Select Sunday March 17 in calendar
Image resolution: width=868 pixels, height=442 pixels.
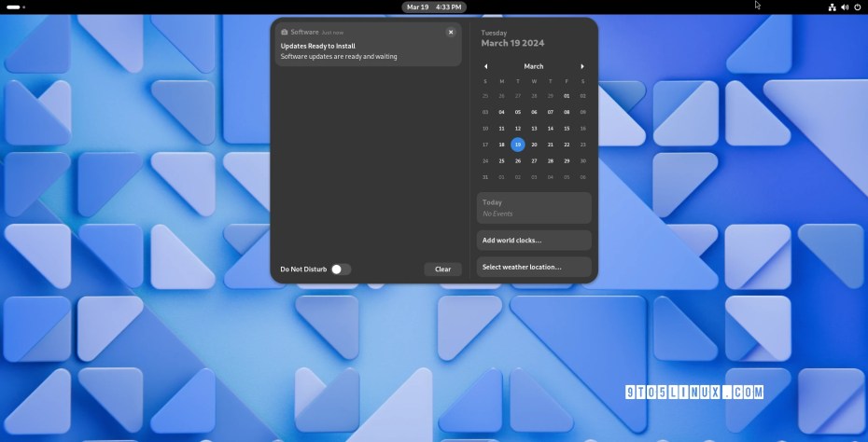[x=485, y=145]
